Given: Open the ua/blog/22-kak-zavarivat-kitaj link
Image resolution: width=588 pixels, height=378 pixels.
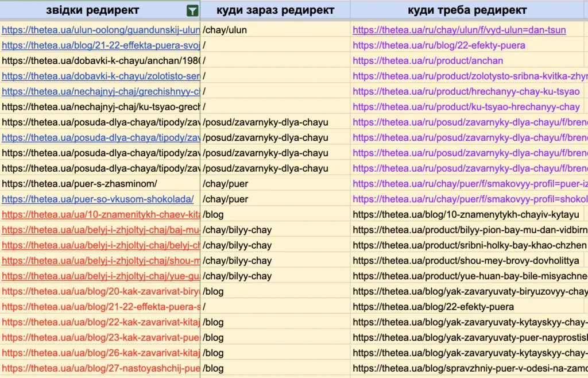Looking at the screenshot, I should coord(101,322).
